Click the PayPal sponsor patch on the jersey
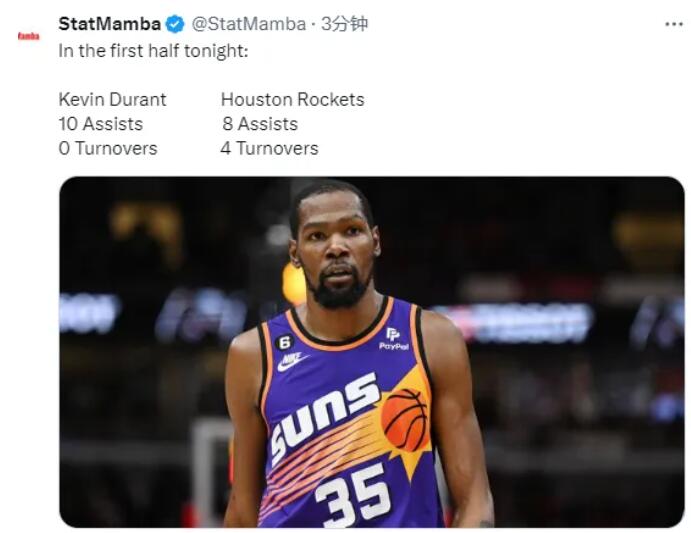Image resolution: width=691 pixels, height=533 pixels. [x=393, y=339]
